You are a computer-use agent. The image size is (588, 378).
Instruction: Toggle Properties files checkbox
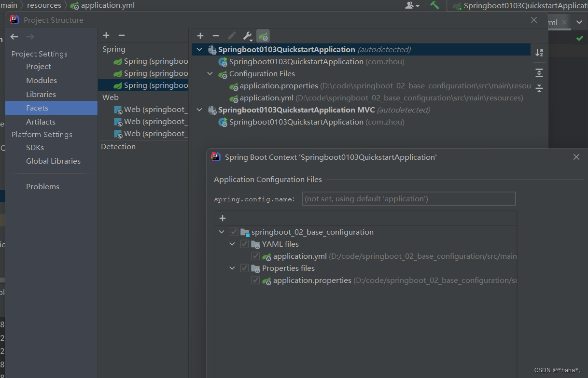(x=244, y=268)
